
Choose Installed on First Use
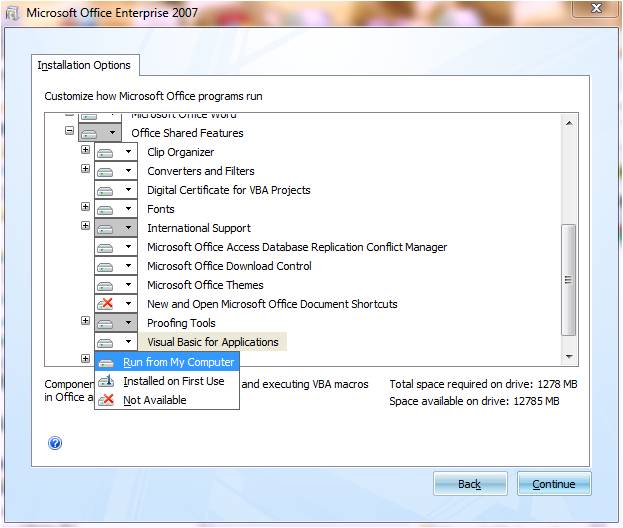(167, 381)
